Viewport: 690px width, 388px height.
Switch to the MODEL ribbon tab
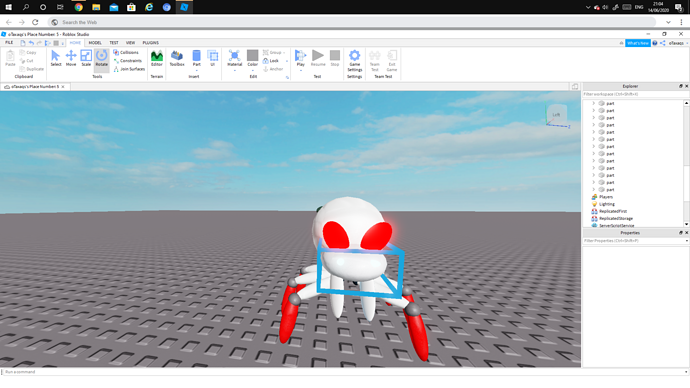[x=95, y=43]
